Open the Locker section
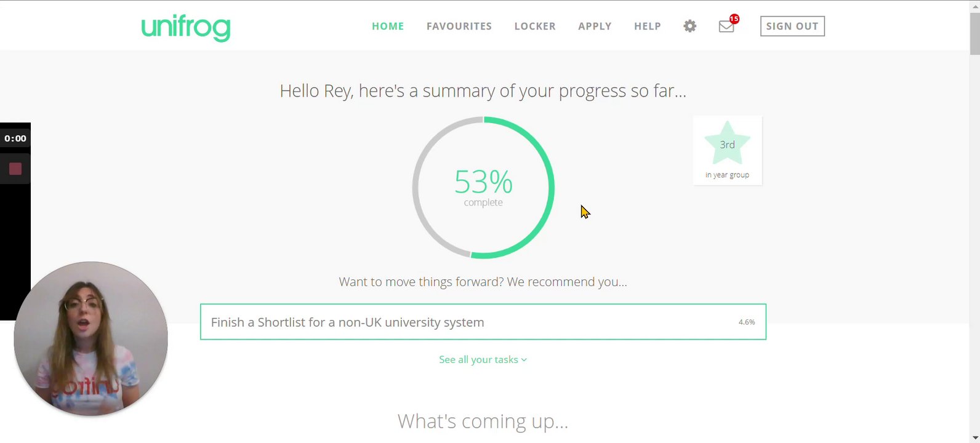Viewport: 980px width, 443px height. coord(535,26)
